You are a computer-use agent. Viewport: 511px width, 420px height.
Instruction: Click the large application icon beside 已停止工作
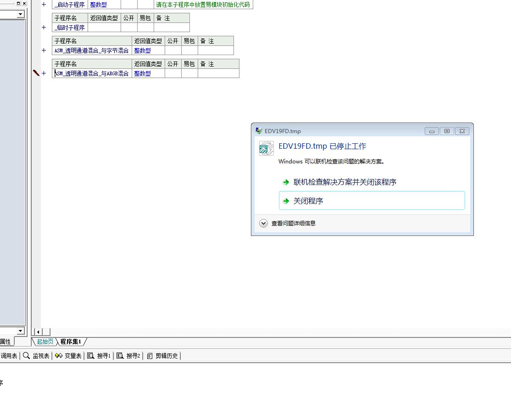(x=266, y=148)
